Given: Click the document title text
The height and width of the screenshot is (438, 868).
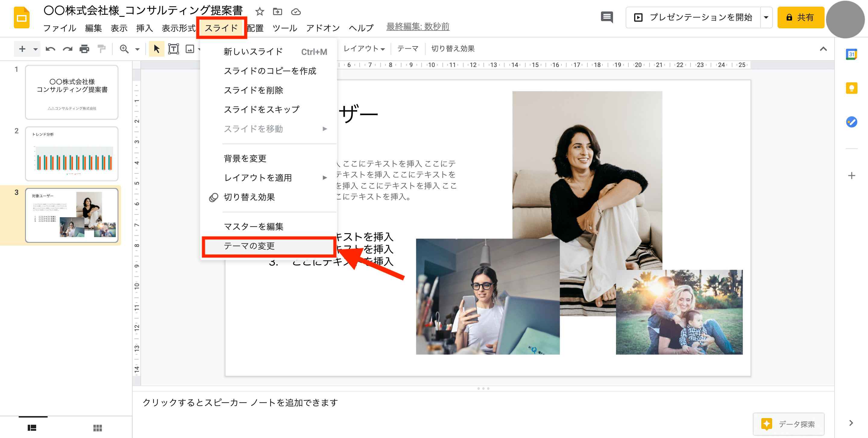Looking at the screenshot, I should coord(143,11).
